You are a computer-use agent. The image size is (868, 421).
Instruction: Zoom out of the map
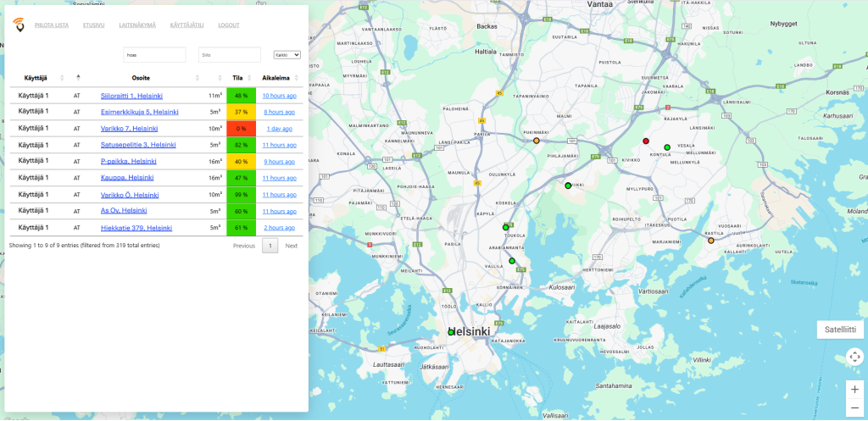(x=854, y=407)
